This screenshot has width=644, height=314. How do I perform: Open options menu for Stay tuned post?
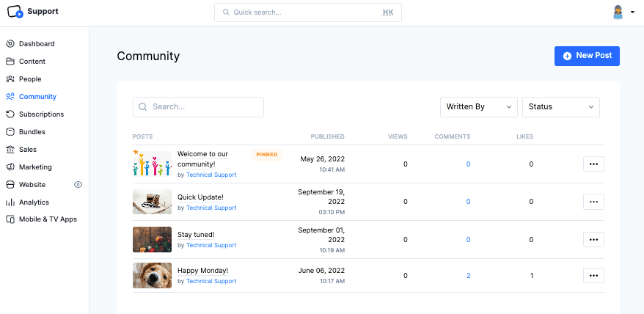click(x=593, y=240)
